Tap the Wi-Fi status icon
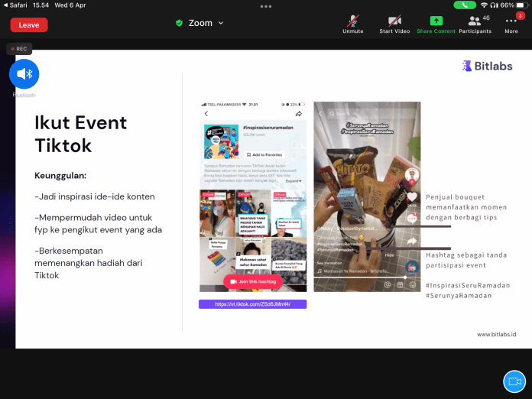Screen dimensions: 532x399 pyautogui.click(x=484, y=5)
